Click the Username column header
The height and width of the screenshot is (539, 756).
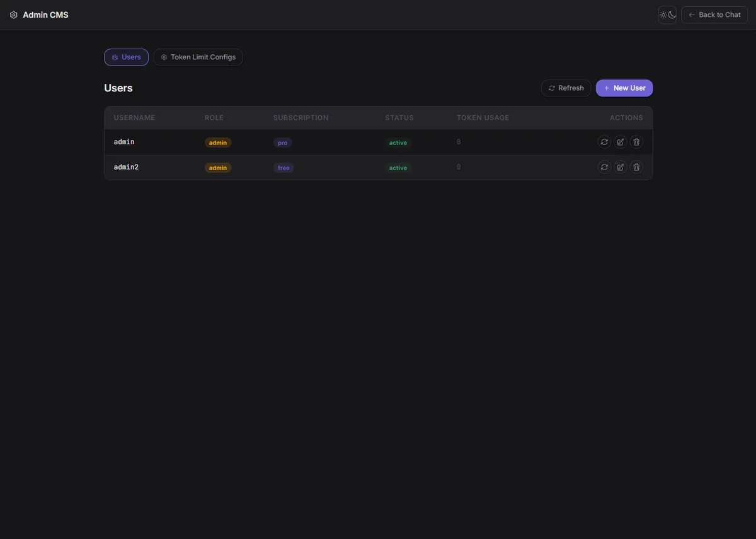134,118
